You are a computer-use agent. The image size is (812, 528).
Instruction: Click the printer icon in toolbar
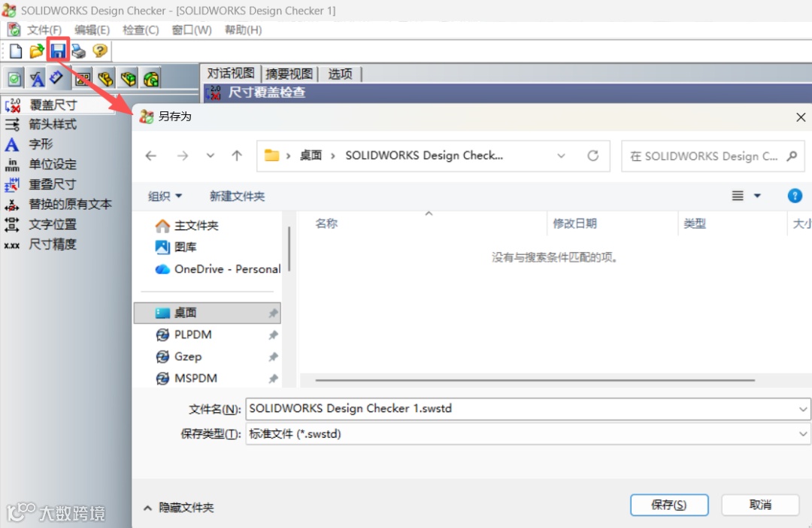(79, 51)
